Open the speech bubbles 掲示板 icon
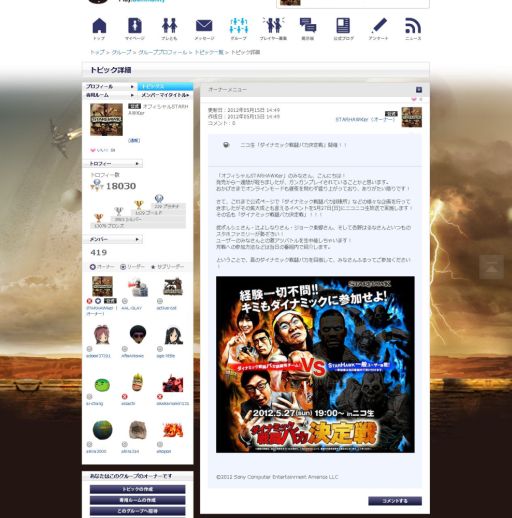The height and width of the screenshot is (518, 512). coord(308,26)
